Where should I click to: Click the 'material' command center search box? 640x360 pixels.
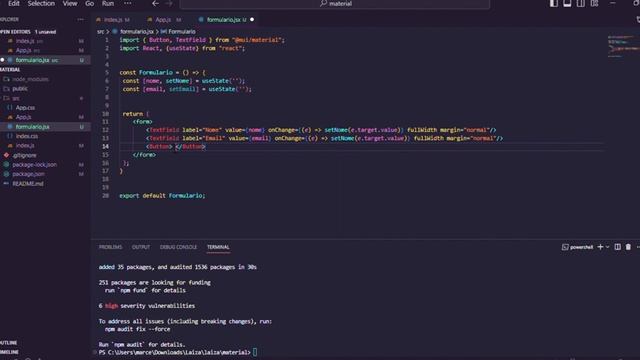[335, 4]
